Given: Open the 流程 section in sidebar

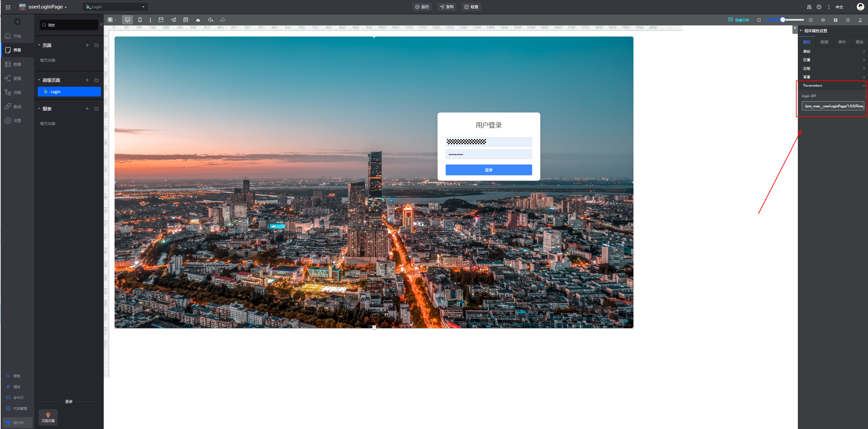Looking at the screenshot, I should tap(17, 92).
